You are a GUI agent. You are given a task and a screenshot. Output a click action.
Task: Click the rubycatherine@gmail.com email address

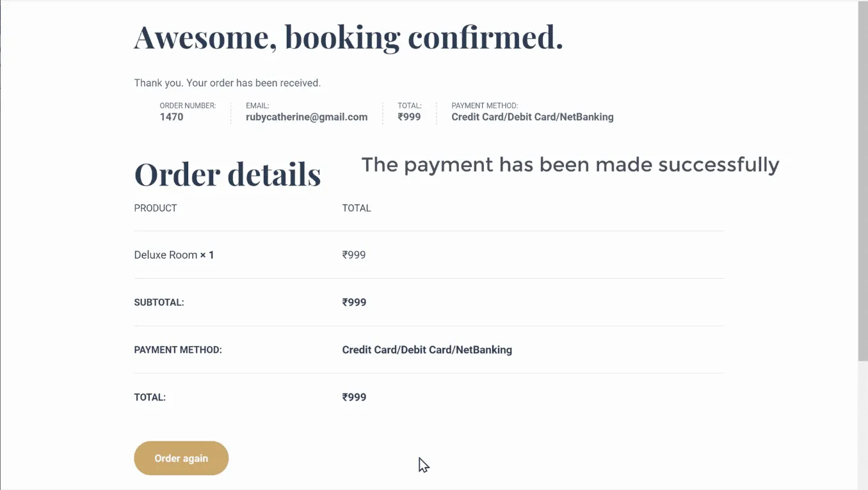(307, 117)
